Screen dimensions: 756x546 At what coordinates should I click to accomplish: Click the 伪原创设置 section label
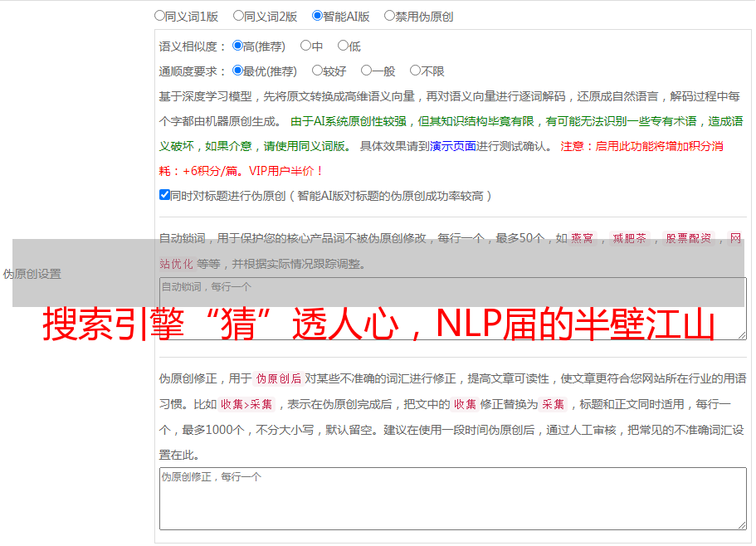pyautogui.click(x=32, y=274)
